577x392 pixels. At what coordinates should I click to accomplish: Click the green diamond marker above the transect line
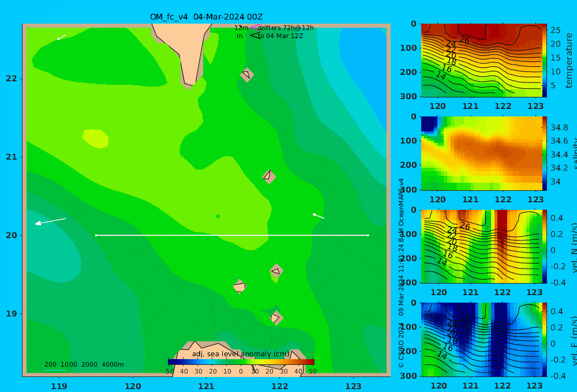pos(218,216)
